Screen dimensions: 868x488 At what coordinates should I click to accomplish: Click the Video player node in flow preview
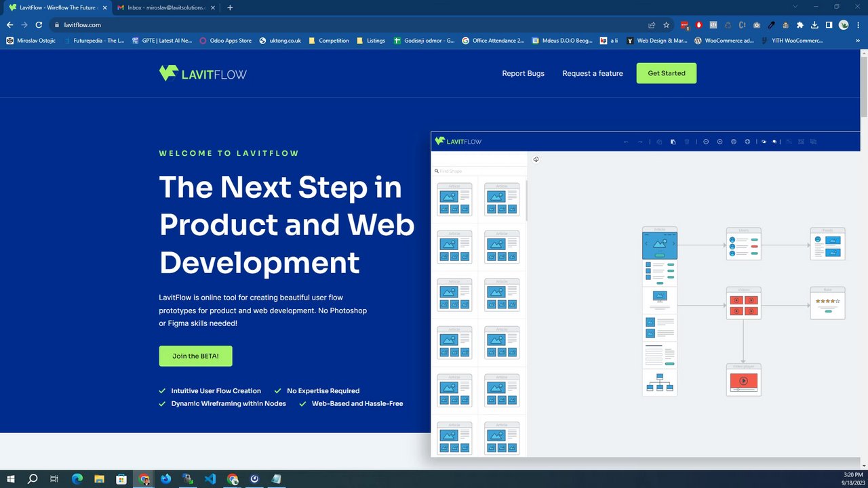tap(743, 380)
